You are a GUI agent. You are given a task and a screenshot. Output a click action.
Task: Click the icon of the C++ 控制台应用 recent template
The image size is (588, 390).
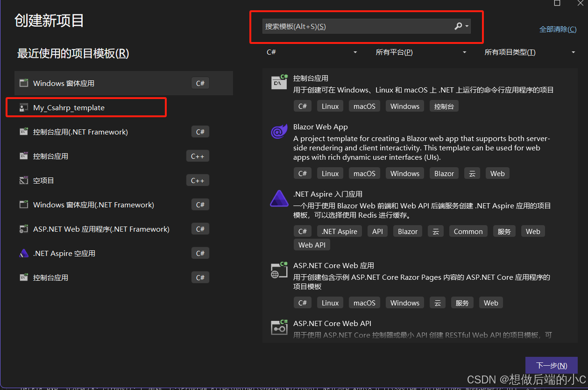pos(24,156)
